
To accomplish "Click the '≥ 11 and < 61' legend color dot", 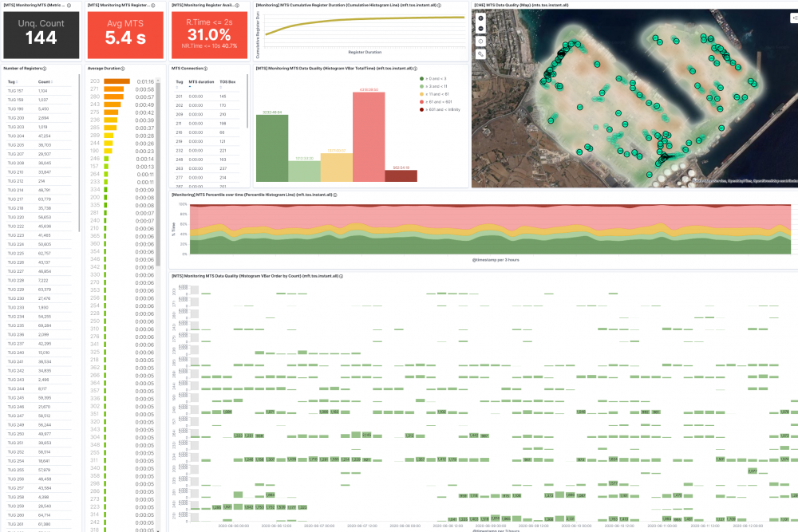I will click(x=421, y=95).
